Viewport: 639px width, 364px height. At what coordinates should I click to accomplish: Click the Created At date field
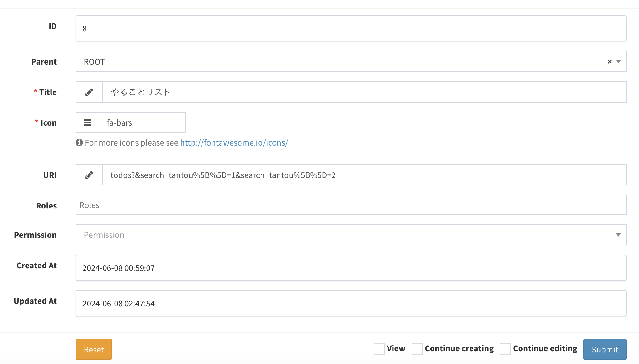[x=351, y=268]
